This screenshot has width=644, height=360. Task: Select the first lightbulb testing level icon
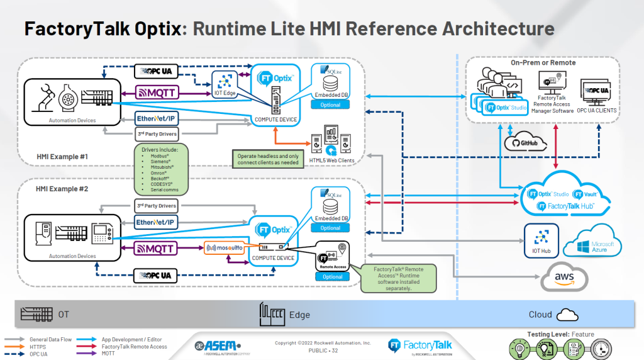point(519,349)
